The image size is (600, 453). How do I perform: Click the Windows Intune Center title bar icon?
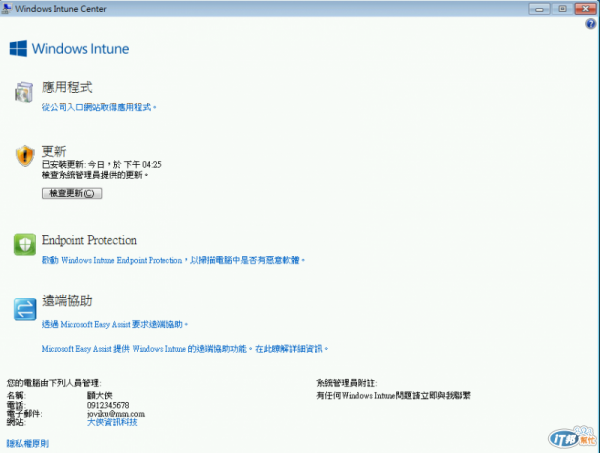click(x=7, y=8)
